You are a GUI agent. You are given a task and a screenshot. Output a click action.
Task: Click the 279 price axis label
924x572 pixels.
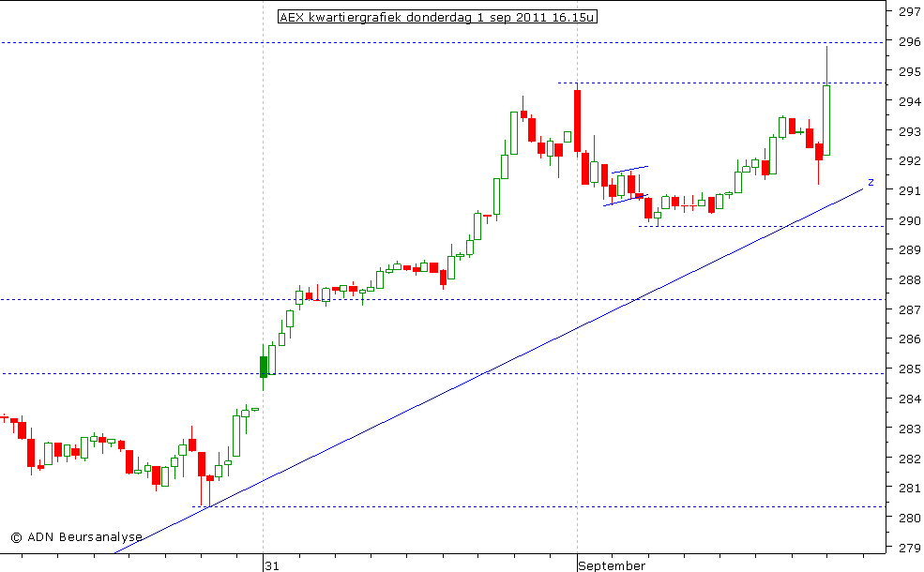pyautogui.click(x=909, y=548)
